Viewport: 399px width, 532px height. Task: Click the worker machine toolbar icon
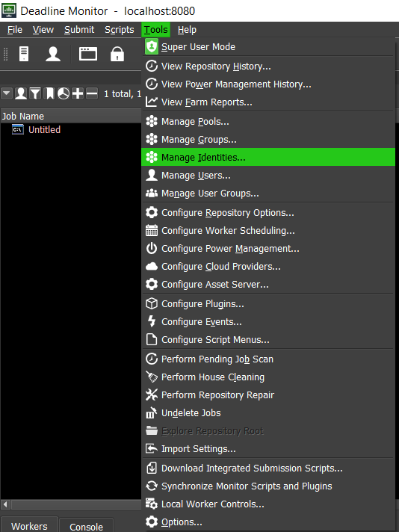click(24, 54)
